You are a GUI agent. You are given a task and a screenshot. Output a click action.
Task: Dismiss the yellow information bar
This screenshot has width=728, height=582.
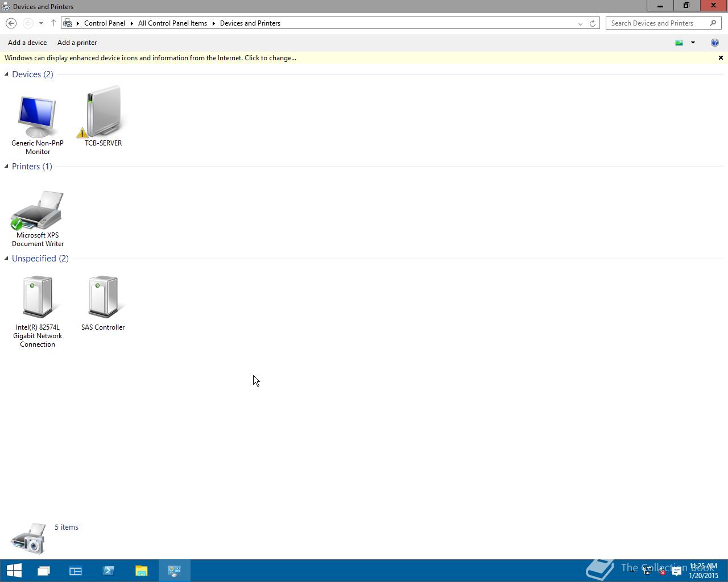pyautogui.click(x=721, y=58)
